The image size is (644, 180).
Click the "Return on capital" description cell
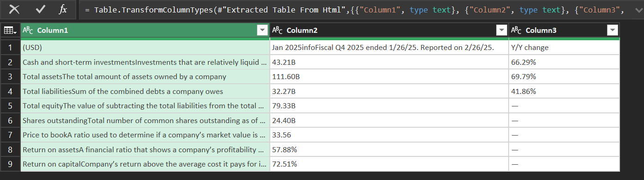click(x=145, y=164)
